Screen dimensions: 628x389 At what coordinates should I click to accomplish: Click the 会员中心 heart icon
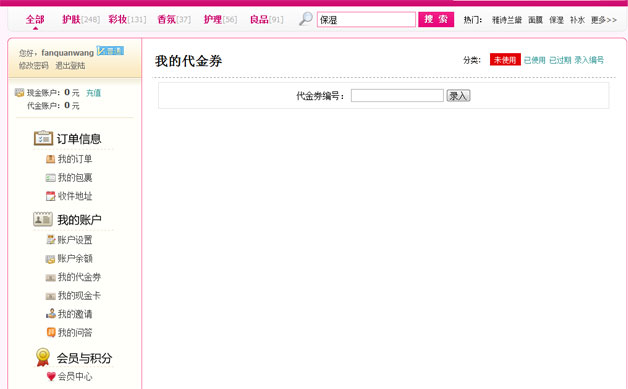coord(51,376)
